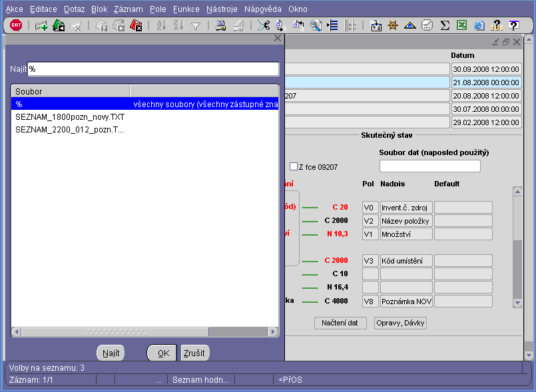
Task: Click the horizontal scrollbar thumb in file list
Action: point(115,331)
